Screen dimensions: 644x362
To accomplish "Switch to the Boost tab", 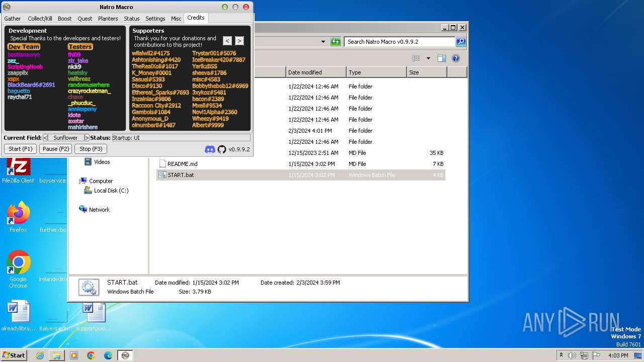I will pyautogui.click(x=64, y=19).
